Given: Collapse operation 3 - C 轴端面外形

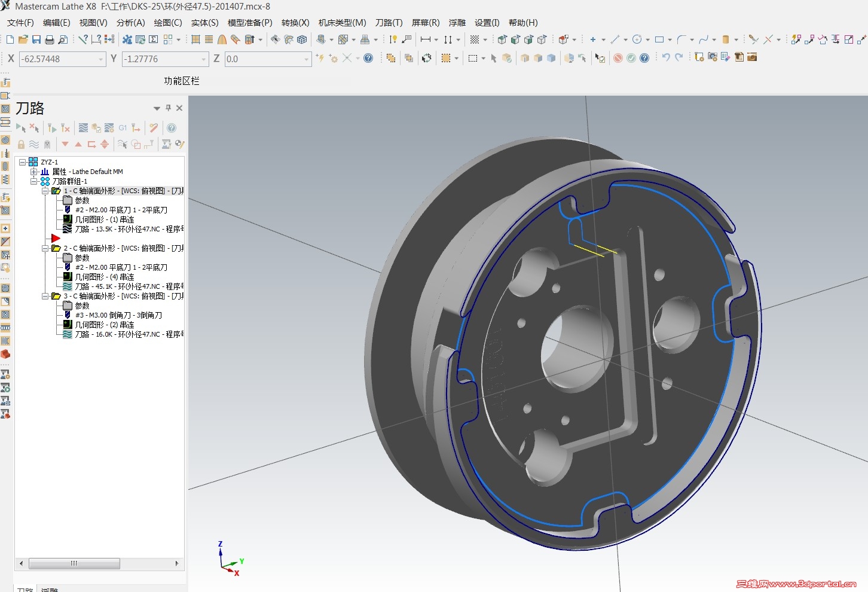Looking at the screenshot, I should (45, 296).
